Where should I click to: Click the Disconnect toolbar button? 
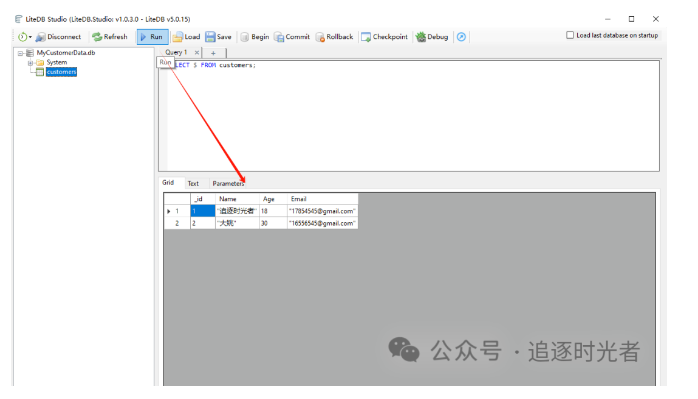click(x=58, y=37)
